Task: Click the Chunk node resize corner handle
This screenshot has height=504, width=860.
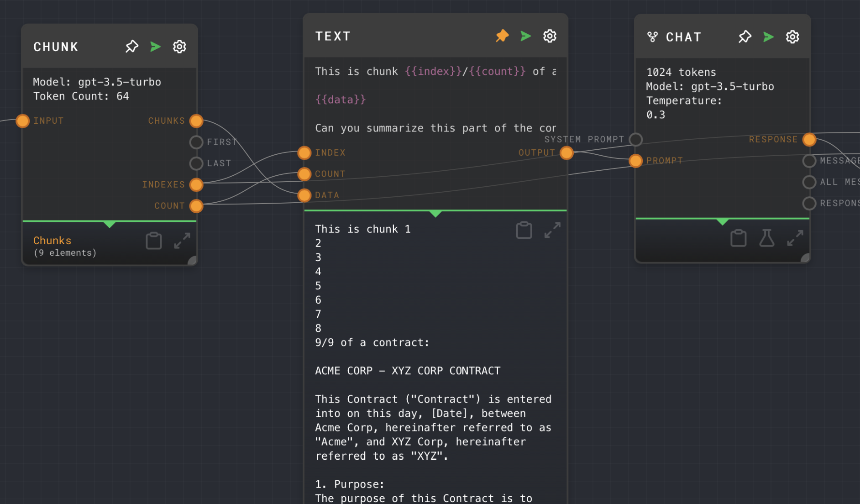Action: click(193, 261)
